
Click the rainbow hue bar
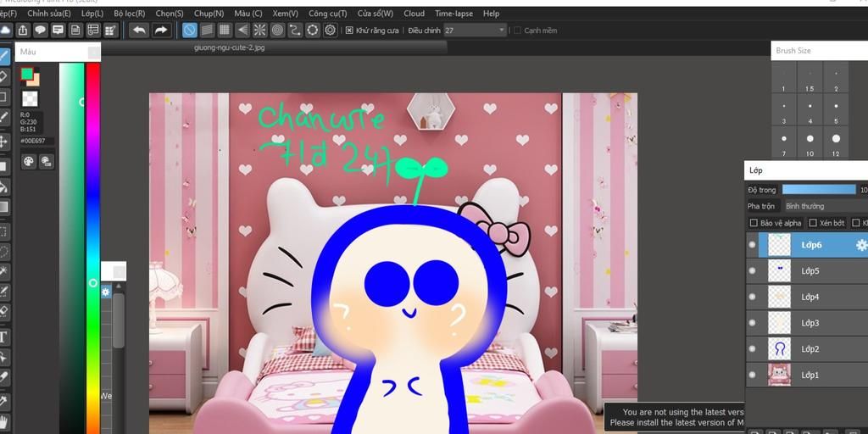[x=93, y=248]
